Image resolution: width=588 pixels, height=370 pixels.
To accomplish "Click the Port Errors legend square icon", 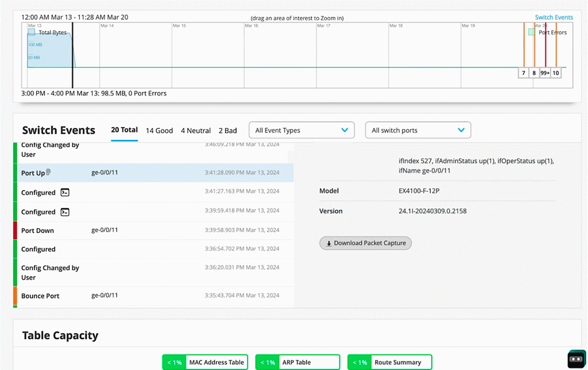I will pos(530,32).
